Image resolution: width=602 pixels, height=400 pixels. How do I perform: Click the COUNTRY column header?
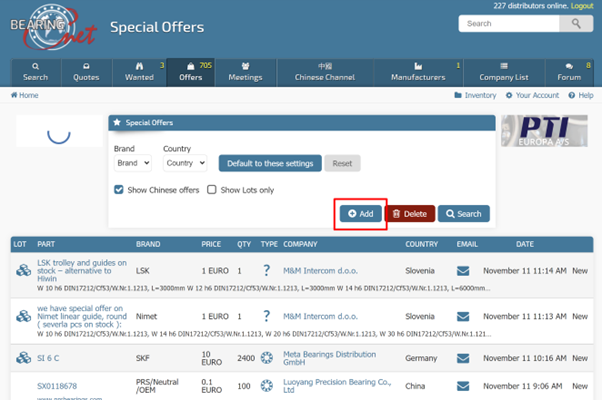(422, 244)
